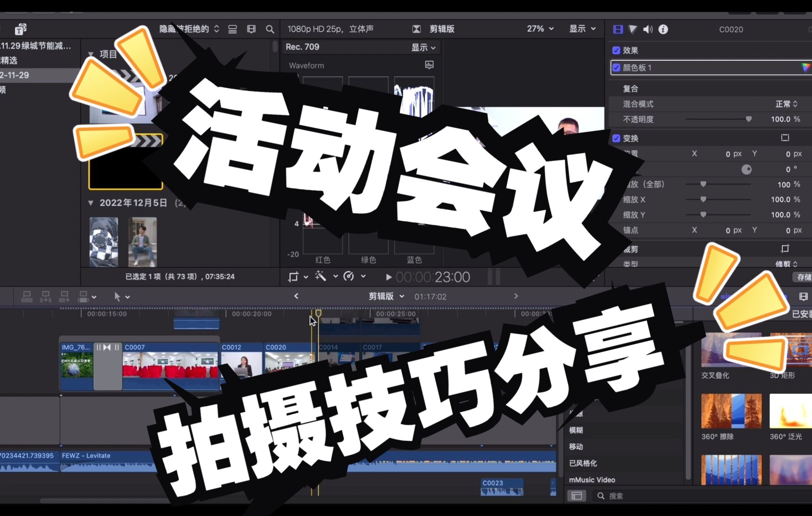Click the timeline history forward arrow
The height and width of the screenshot is (516, 812).
coord(516,296)
